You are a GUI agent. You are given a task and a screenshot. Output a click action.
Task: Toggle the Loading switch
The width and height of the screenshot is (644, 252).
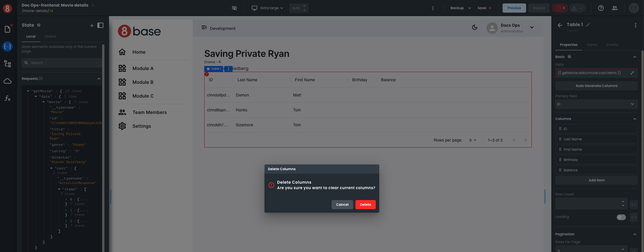621,217
